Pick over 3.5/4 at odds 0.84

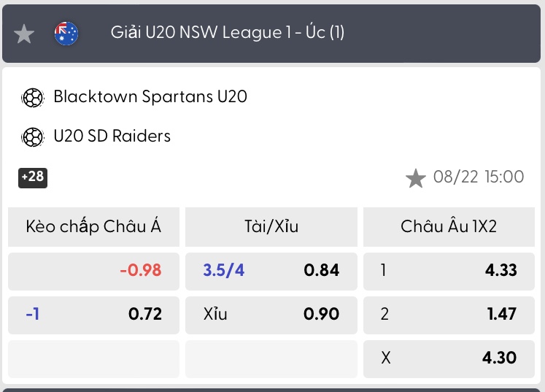pyautogui.click(x=271, y=272)
